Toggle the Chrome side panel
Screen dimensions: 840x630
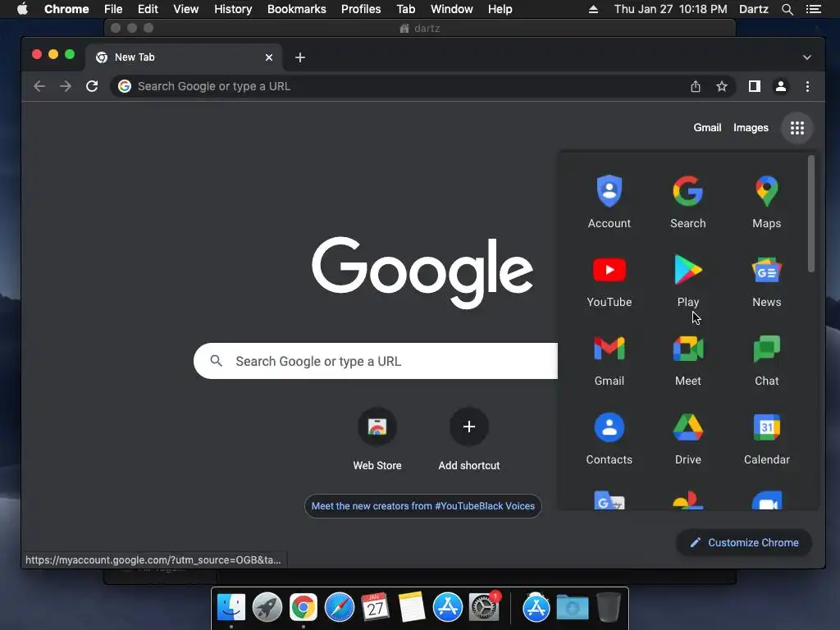pos(755,86)
